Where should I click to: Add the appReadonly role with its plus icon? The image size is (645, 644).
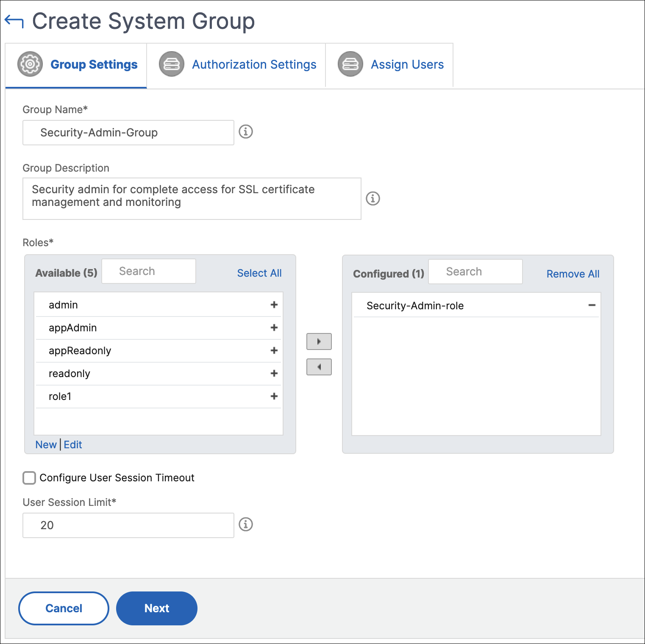point(274,350)
